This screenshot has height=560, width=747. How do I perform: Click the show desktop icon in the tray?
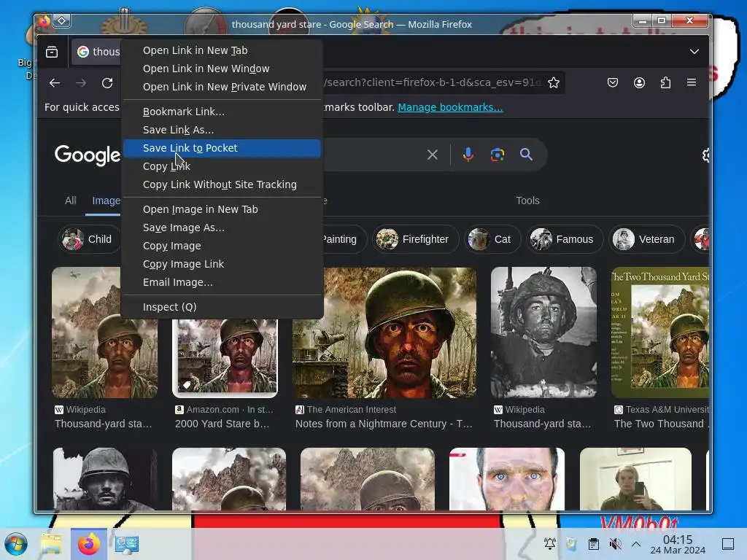click(728, 544)
